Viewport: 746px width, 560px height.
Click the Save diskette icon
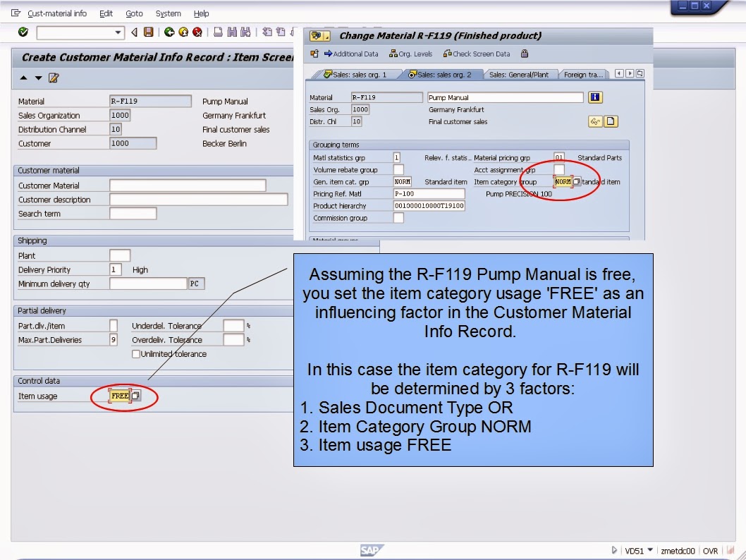tap(149, 32)
